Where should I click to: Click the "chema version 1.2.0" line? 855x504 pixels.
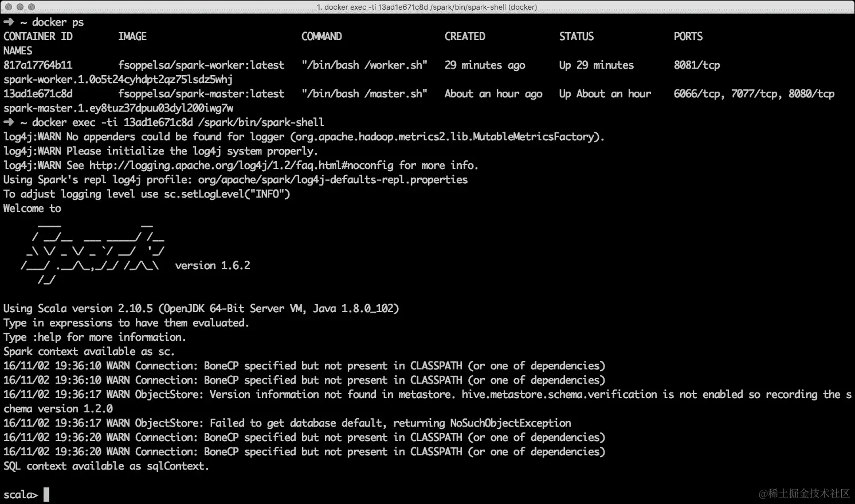58,408
